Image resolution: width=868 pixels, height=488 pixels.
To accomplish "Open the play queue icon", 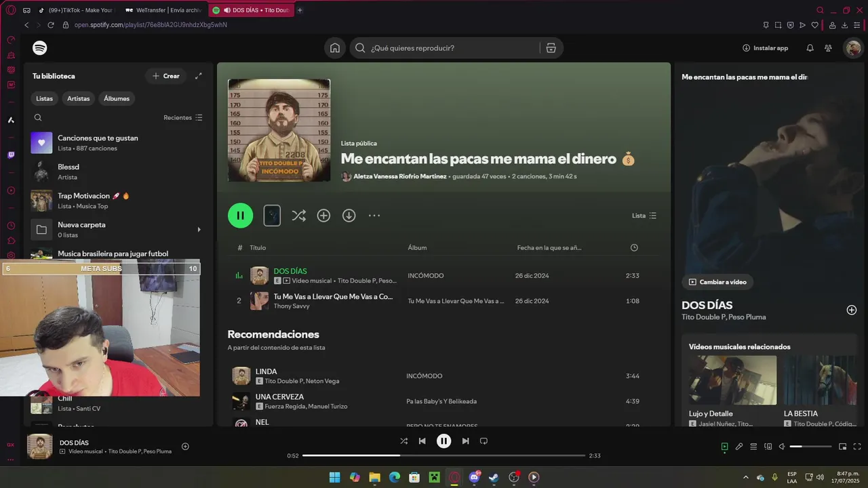I will pyautogui.click(x=753, y=447).
